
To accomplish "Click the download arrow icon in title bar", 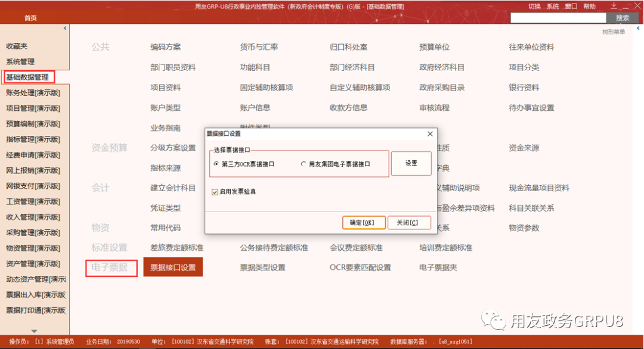I will coord(614,6).
